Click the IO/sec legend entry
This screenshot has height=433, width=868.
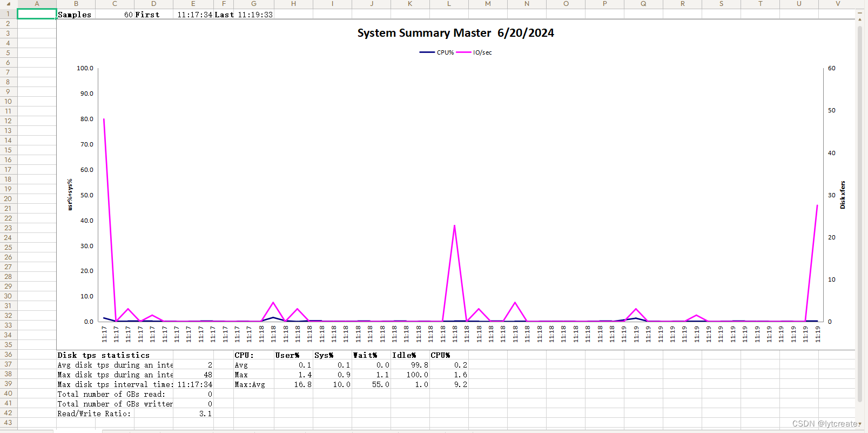[x=474, y=52]
